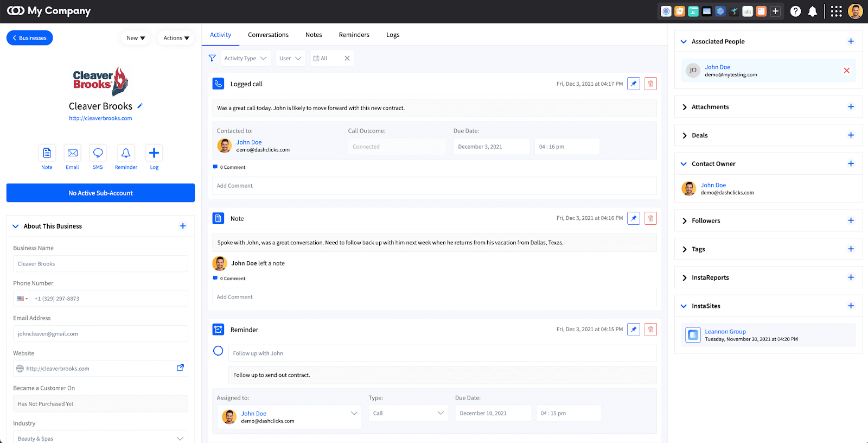Image resolution: width=868 pixels, height=443 pixels.
Task: Add a new associated person
Action: pos(851,41)
